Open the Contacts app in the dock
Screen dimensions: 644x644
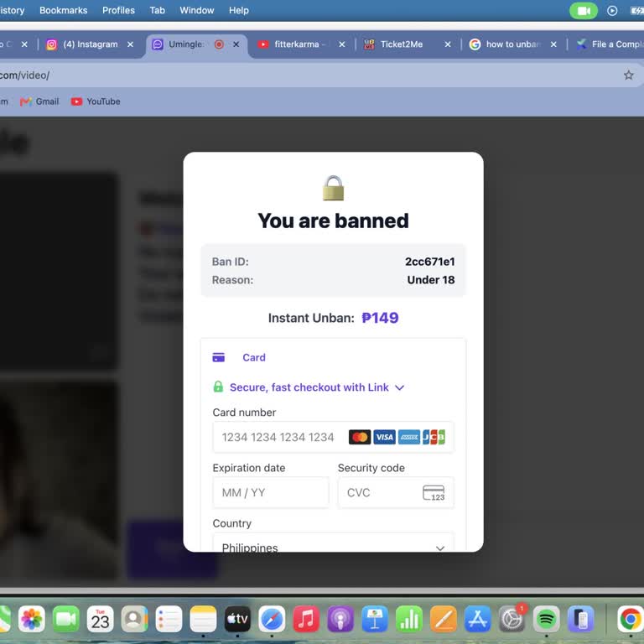click(x=134, y=619)
